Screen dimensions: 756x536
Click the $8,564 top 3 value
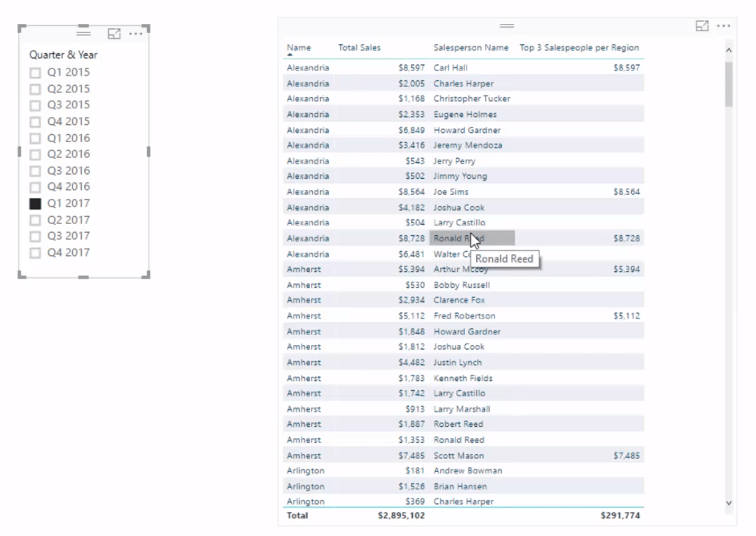tap(626, 192)
